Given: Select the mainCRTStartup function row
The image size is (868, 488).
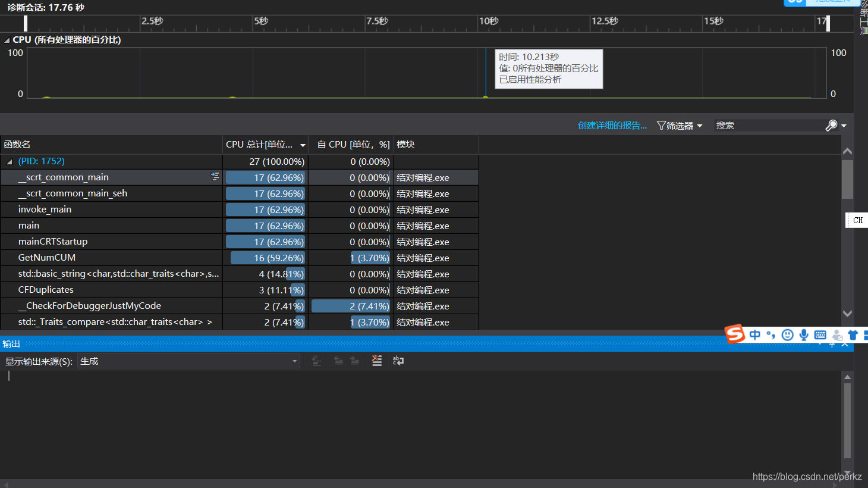Looking at the screenshot, I should 240,242.
